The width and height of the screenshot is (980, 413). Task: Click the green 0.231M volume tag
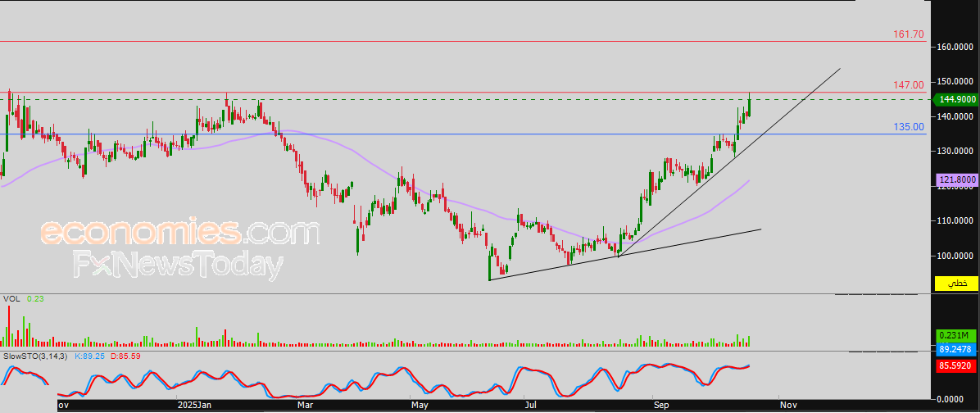pos(956,335)
